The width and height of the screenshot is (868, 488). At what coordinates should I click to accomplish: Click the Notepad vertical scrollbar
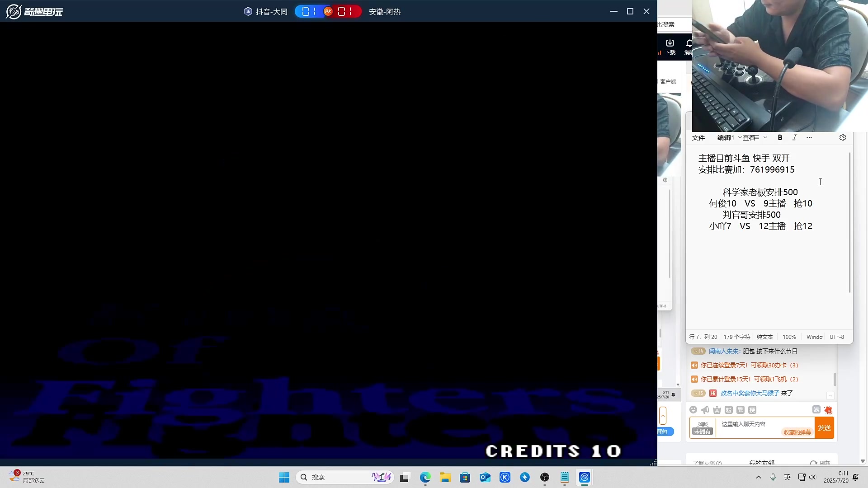(x=850, y=222)
